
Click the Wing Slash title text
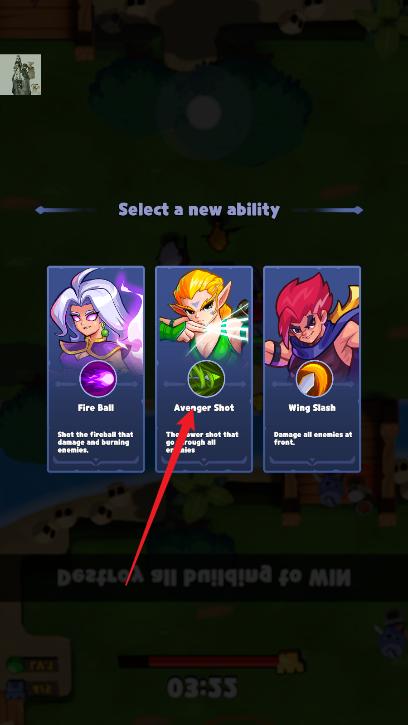pos(312,408)
